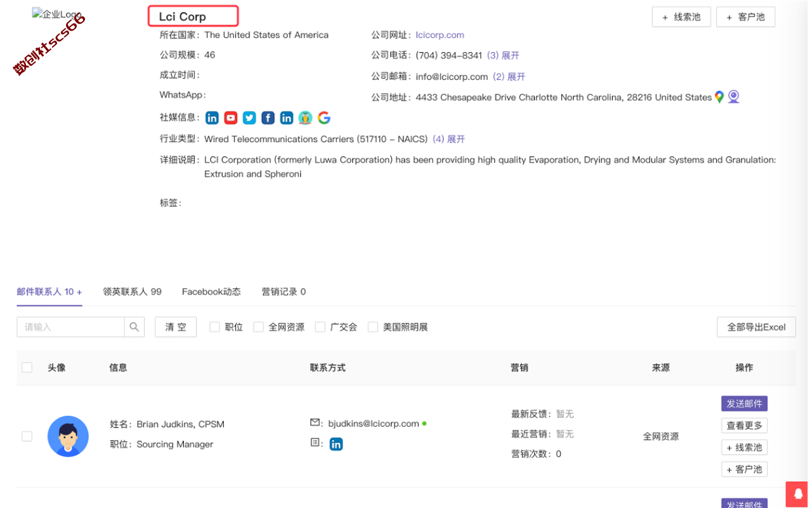Add Brian Judkins to 客户池

pos(744,469)
